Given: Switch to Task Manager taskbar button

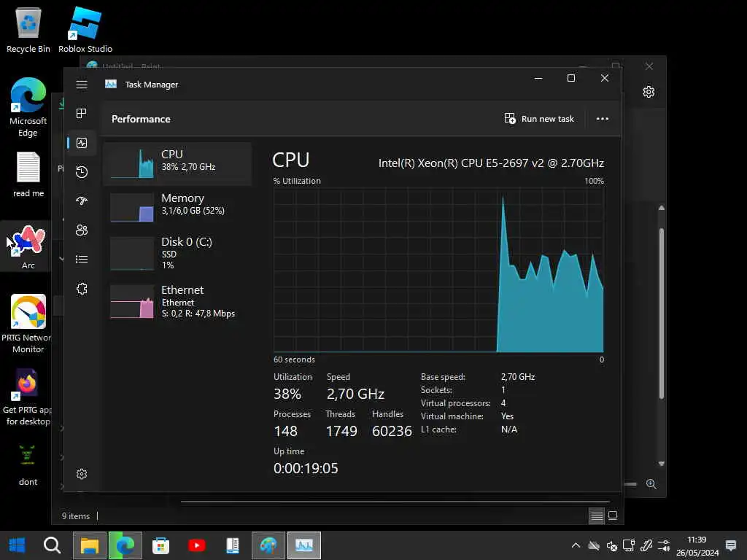Looking at the screenshot, I should pos(304,545).
